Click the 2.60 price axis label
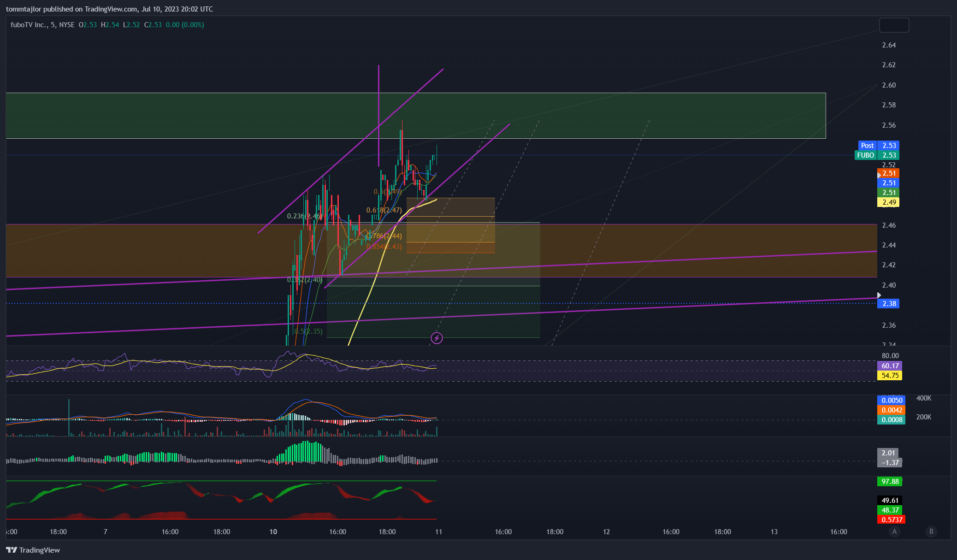The width and height of the screenshot is (957, 560). [x=889, y=85]
